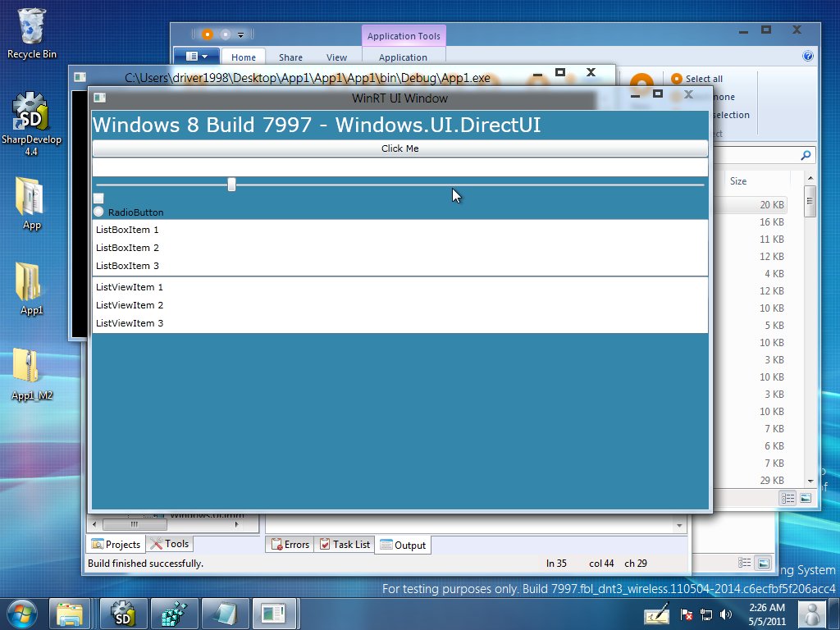Switch Explorer to details view icon
The image size is (840, 630).
[787, 498]
